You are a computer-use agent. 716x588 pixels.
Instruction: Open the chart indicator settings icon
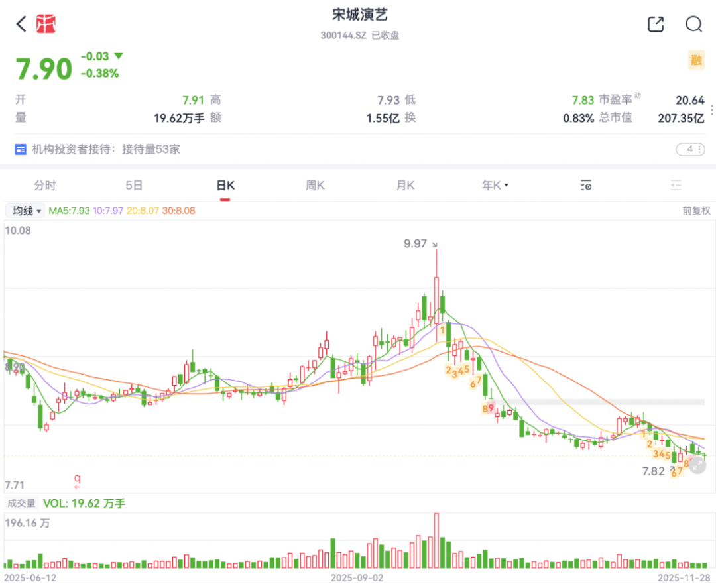(x=585, y=186)
